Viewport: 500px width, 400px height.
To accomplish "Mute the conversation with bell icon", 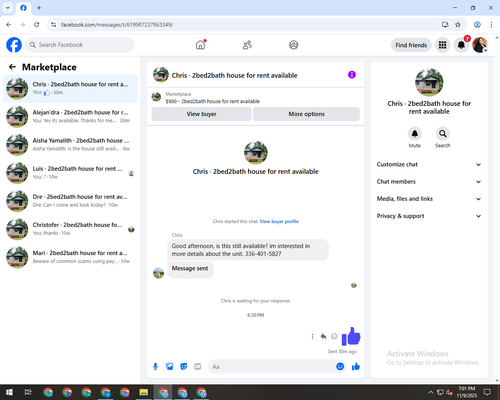I will pos(415,134).
